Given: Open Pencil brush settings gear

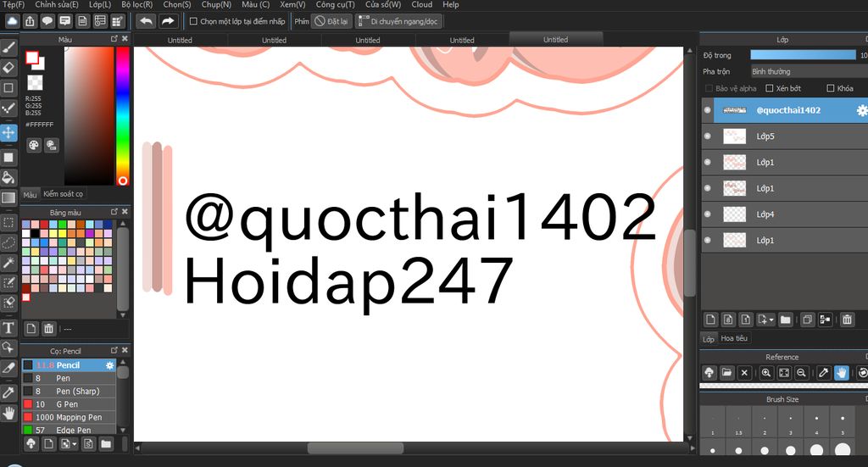Looking at the screenshot, I should [x=109, y=365].
